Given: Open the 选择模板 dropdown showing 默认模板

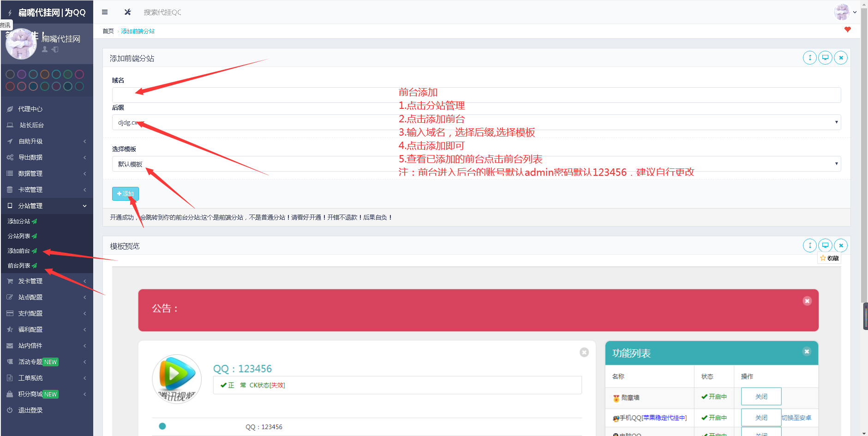Looking at the screenshot, I should tap(476, 164).
